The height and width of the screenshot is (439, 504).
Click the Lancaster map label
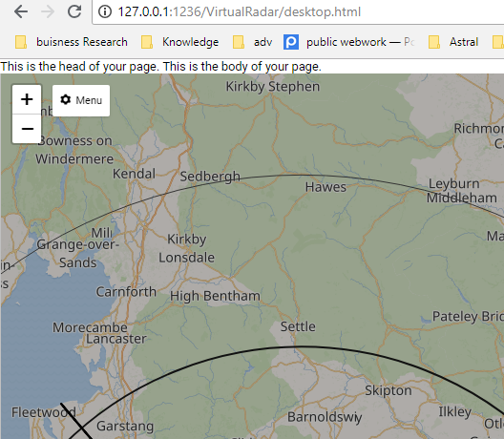pos(116,339)
